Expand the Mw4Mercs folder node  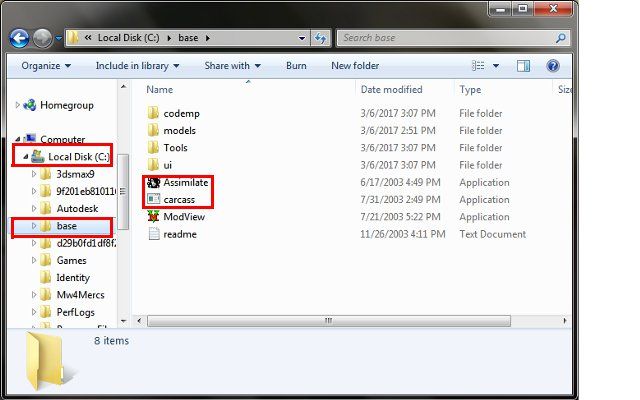click(34, 294)
